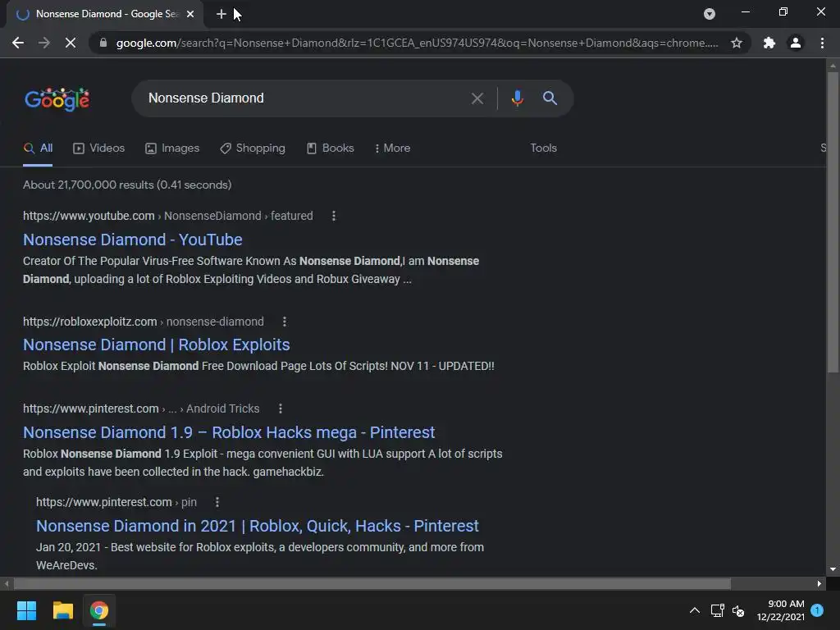Viewport: 840px width, 630px height.
Task: Close the Nonsense Diamond Google Search tab
Action: 190,14
